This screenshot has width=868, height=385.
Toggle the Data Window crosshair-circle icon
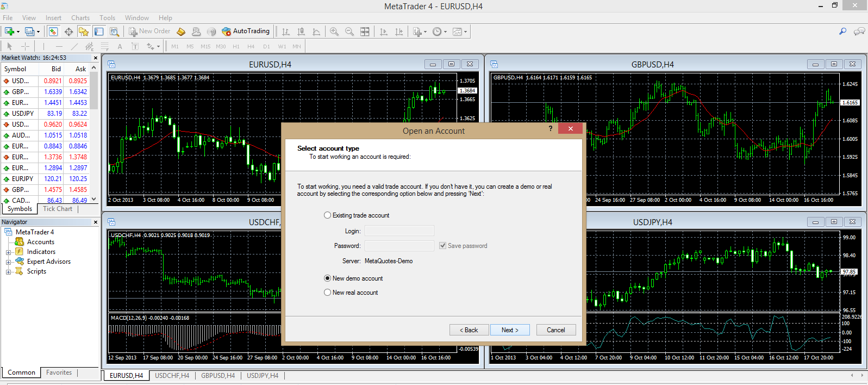point(68,32)
